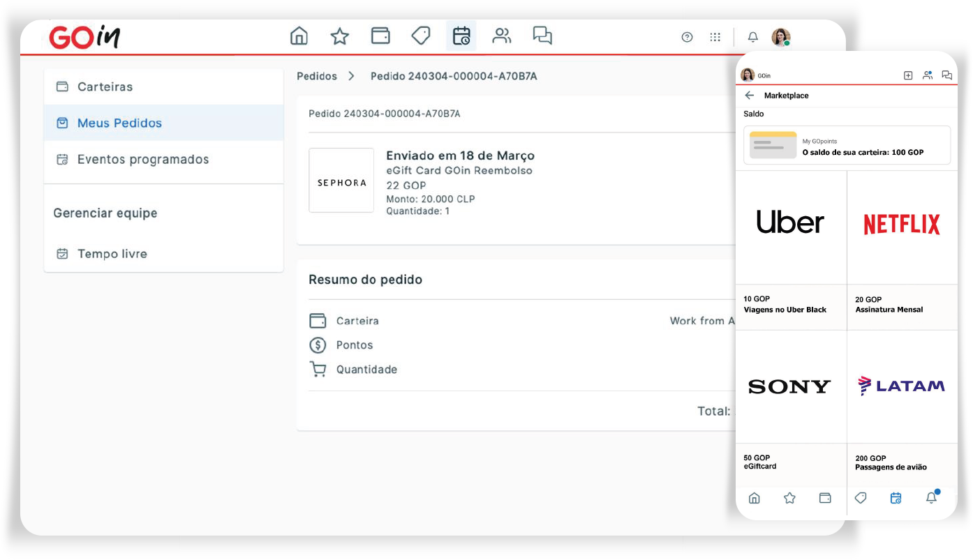Open Carteiras in the sidebar
The image size is (973, 560).
coord(163,86)
